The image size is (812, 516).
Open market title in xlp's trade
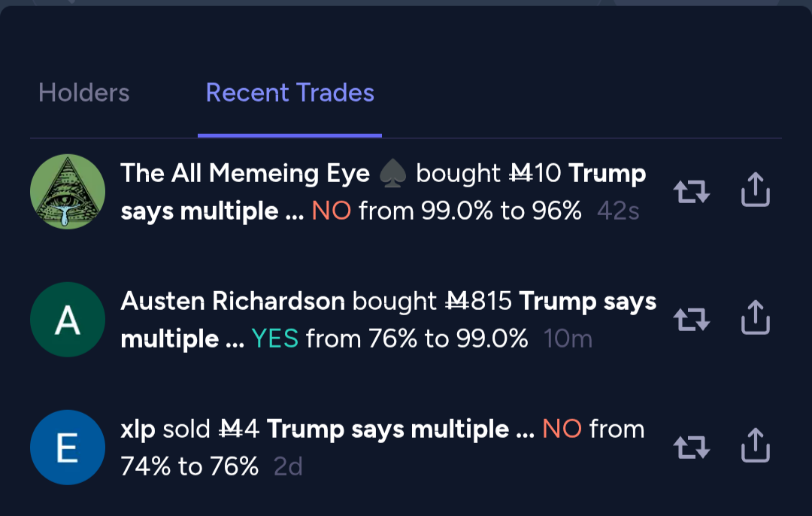[x=401, y=429]
